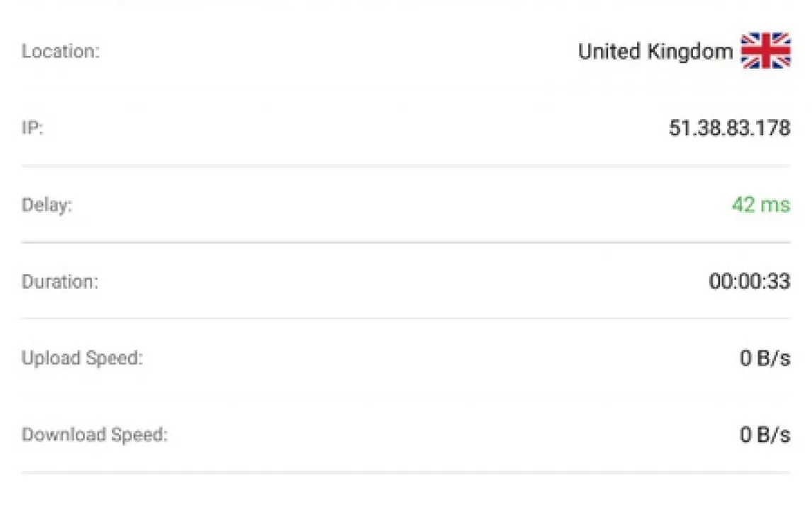Click the United Kingdom flag icon

[x=765, y=51]
